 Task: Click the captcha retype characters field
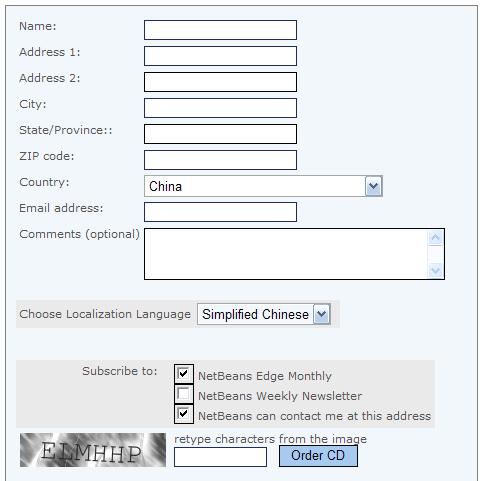pos(220,457)
